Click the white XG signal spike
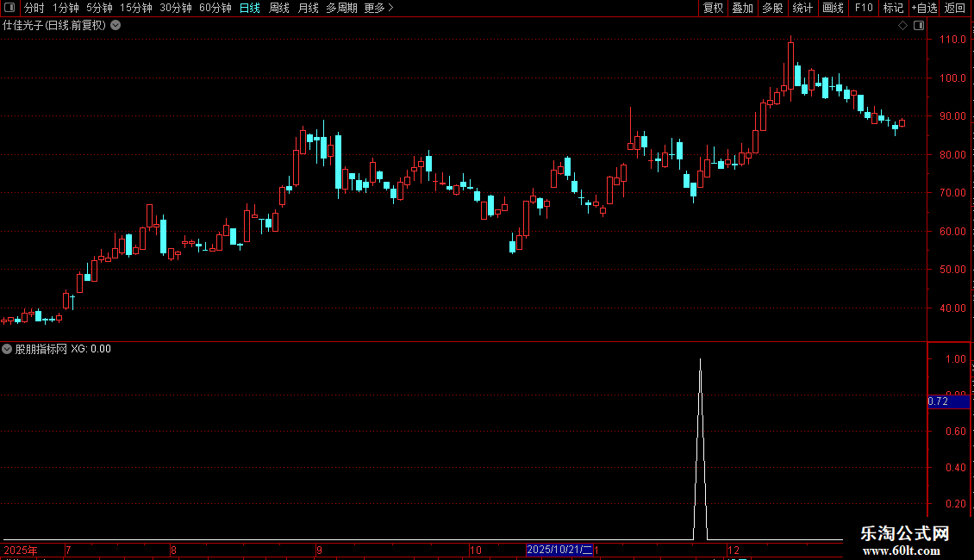 [700, 449]
